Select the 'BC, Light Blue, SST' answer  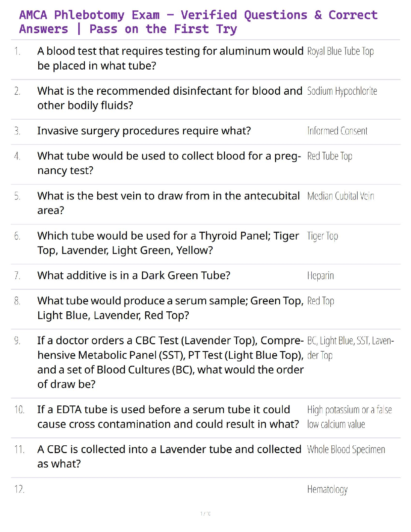pyautogui.click(x=351, y=348)
